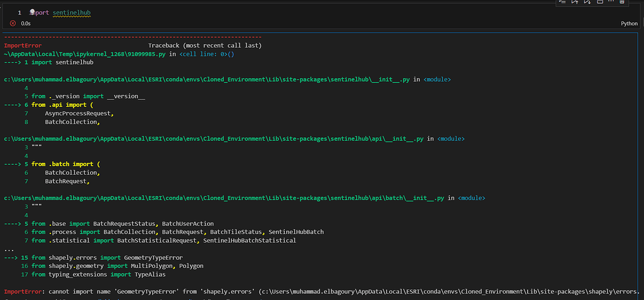Open the sentinelhub\api\batch\__init__.py path link

pos(224,198)
